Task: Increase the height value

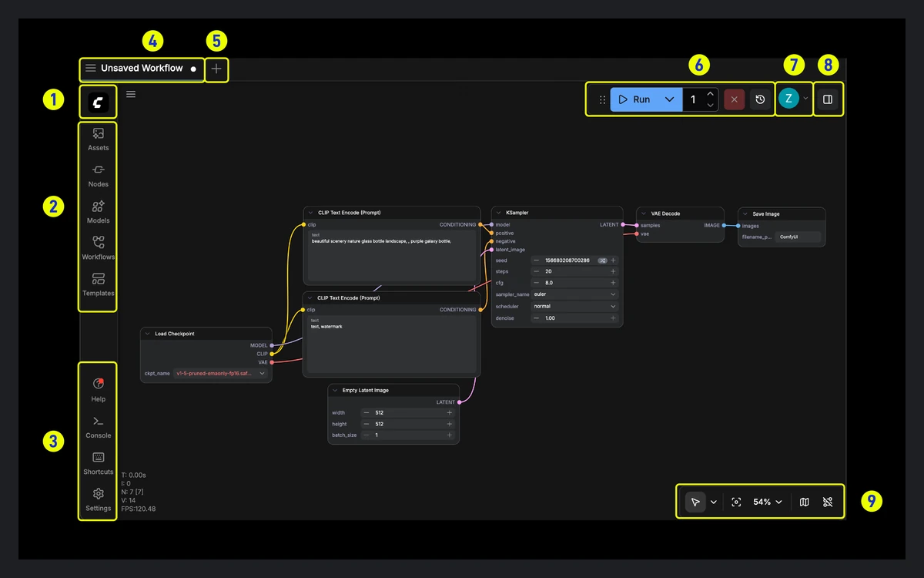Action: 450,424
